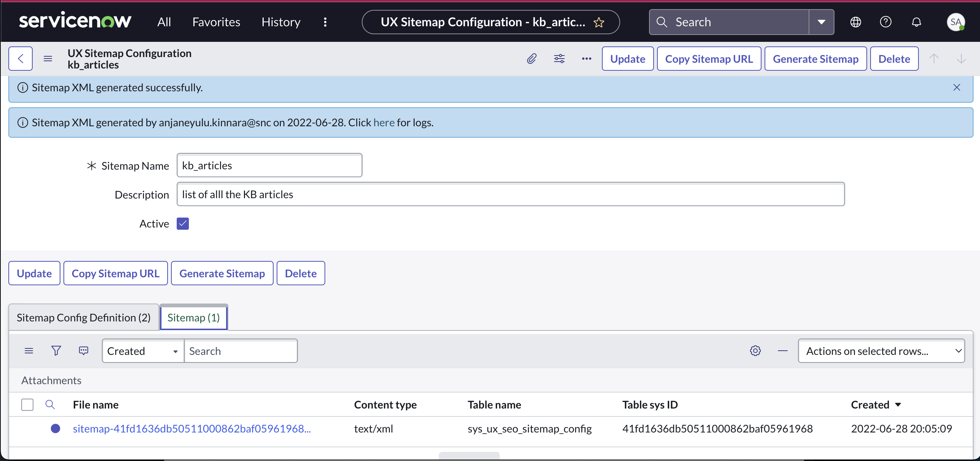980x461 pixels.
Task: Open the Favorites menu
Action: 216,22
